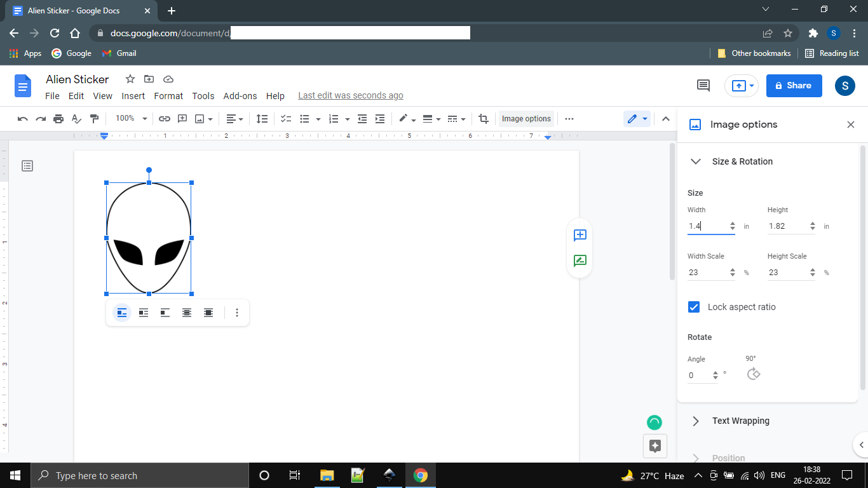This screenshot has height=488, width=868.
Task: Select the Crop image tool
Action: coord(483,118)
